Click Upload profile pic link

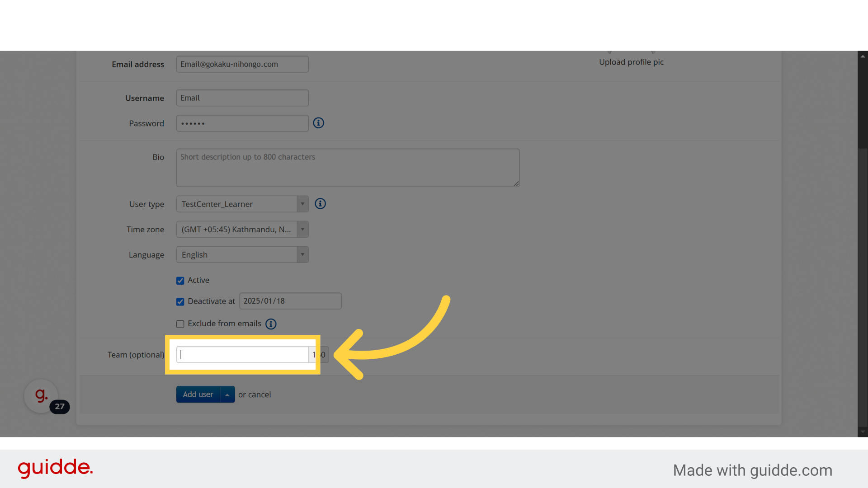pyautogui.click(x=631, y=62)
